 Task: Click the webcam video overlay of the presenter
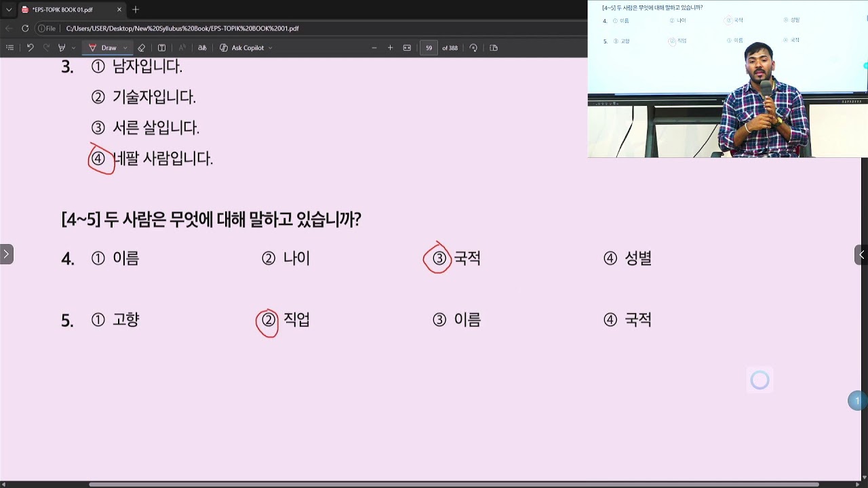(x=728, y=79)
